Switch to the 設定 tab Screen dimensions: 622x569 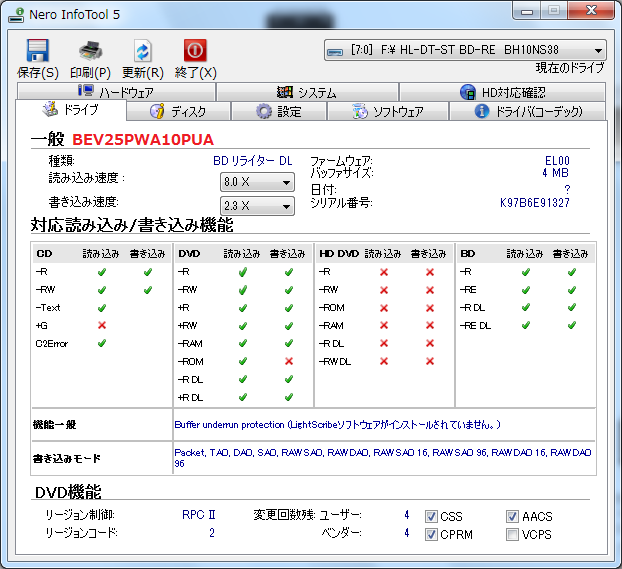click(x=278, y=111)
